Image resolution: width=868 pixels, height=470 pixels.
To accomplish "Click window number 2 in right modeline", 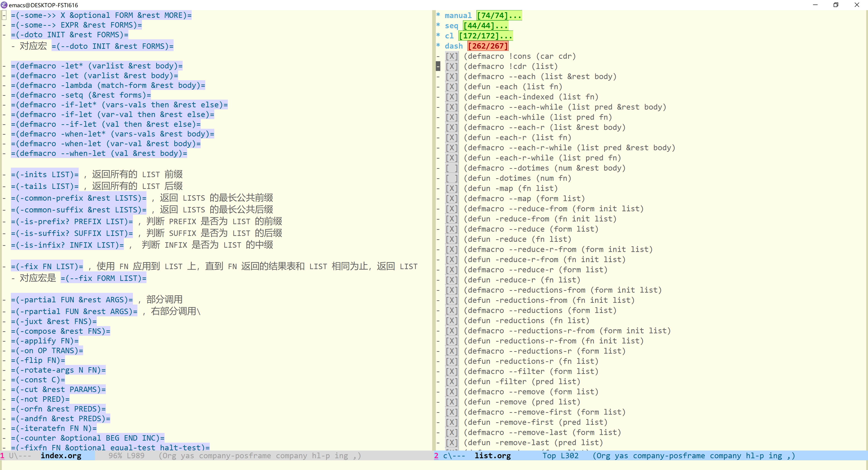I will pos(436,456).
